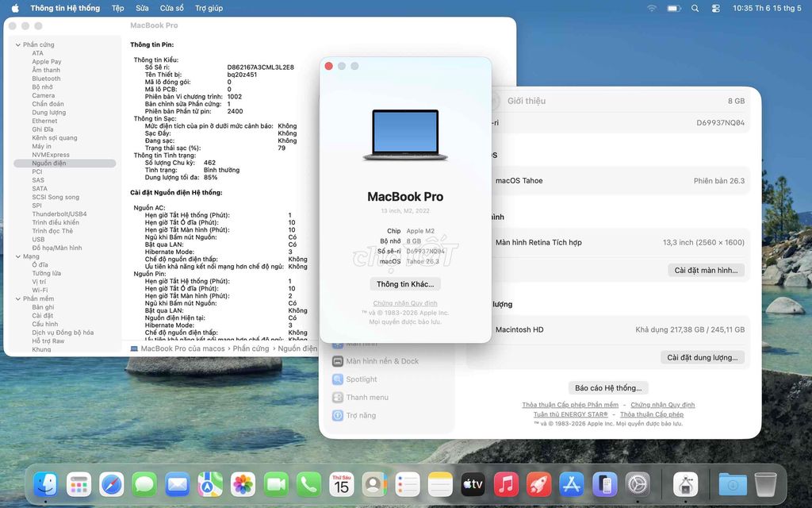Select Thunderbolt/USB4 in the hardware tree
The width and height of the screenshot is (812, 508).
(59, 214)
